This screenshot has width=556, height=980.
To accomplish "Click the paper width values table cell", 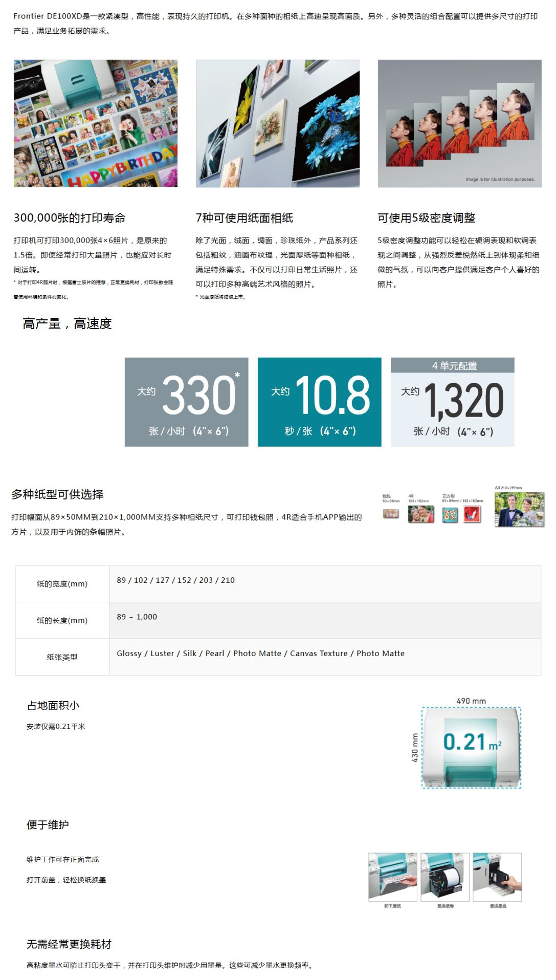I will [x=325, y=583].
